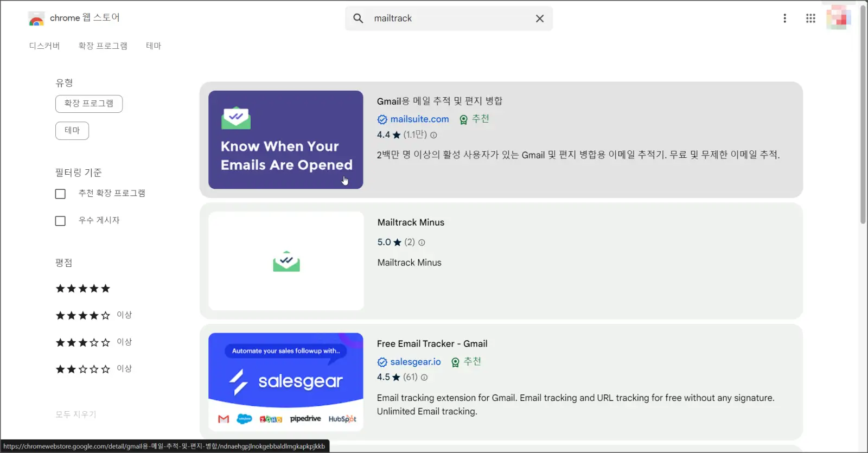Click the 평점 heading
This screenshot has width=868, height=453.
tap(64, 263)
